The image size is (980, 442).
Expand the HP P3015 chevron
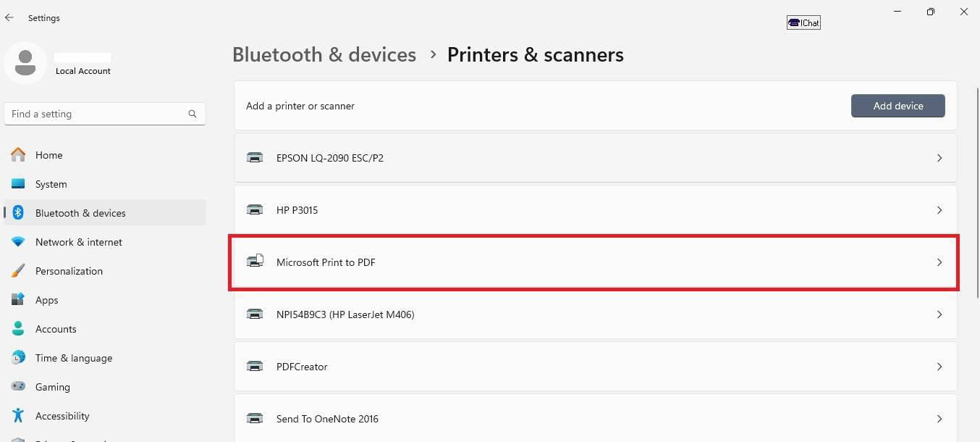(939, 210)
